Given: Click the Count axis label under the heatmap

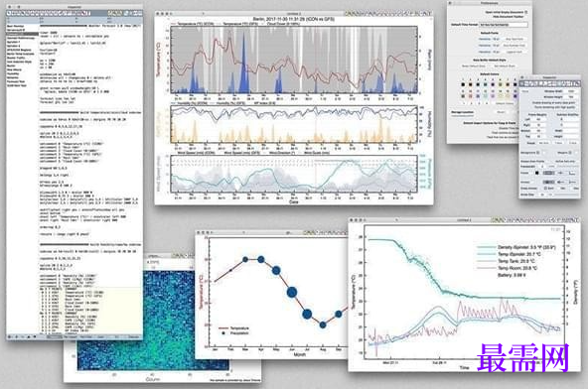Looking at the screenshot, I should pyautogui.click(x=152, y=380).
